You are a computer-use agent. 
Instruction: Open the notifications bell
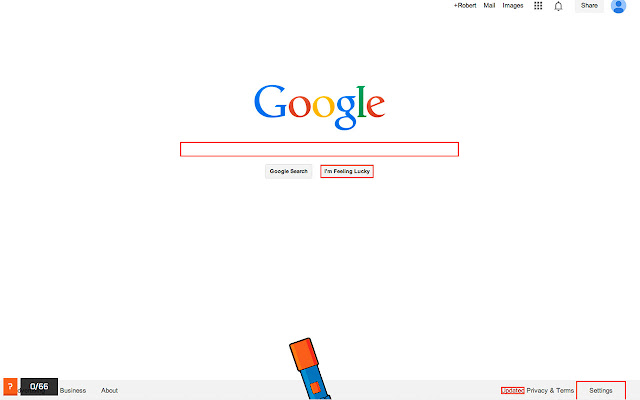click(x=558, y=6)
